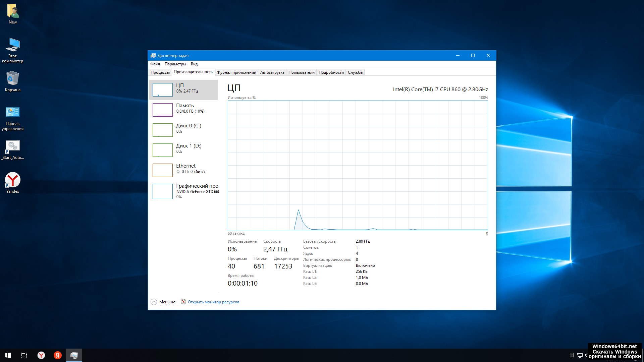Screen dimensions: 644x362
Task: Switch to the Процессы tab
Action: [160, 72]
